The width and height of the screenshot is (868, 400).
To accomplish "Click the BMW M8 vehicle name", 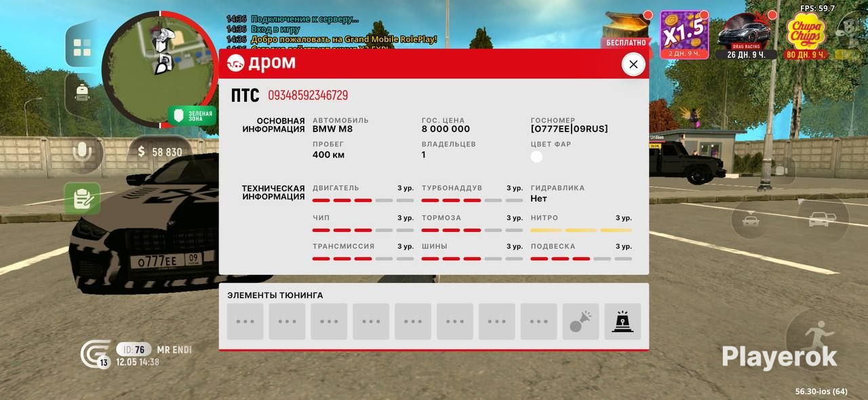I will (x=332, y=129).
